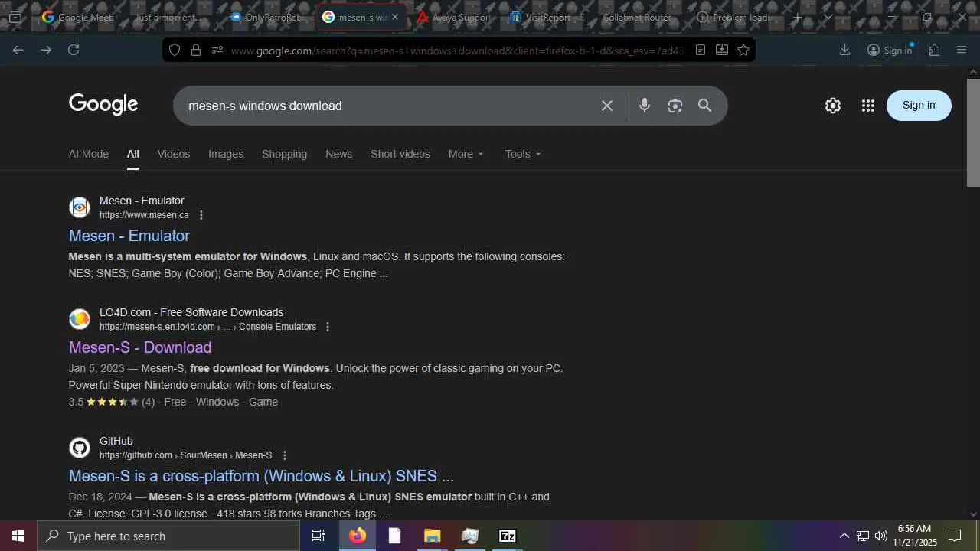Go back to the previous page
The height and width of the screenshot is (551, 980).
pyautogui.click(x=18, y=50)
